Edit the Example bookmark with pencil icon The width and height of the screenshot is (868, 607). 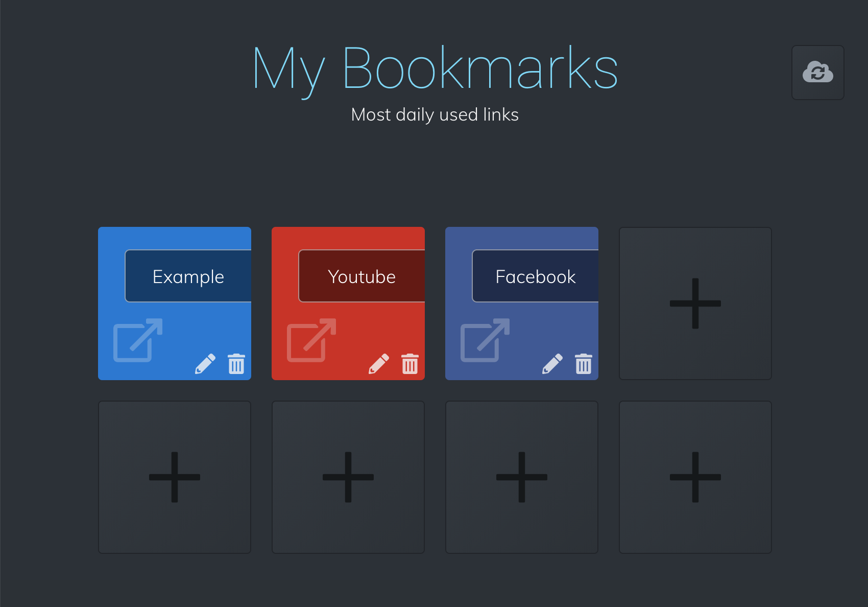205,364
